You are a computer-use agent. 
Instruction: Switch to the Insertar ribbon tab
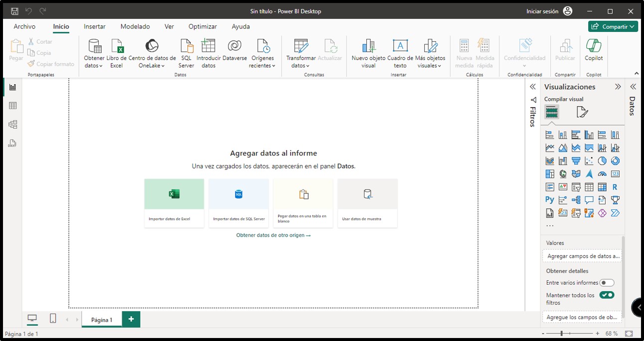[x=94, y=26]
